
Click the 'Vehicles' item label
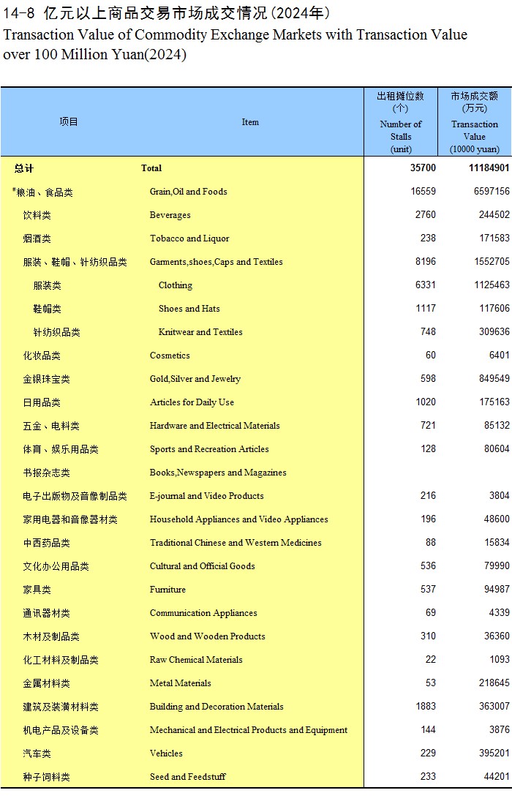click(x=166, y=753)
